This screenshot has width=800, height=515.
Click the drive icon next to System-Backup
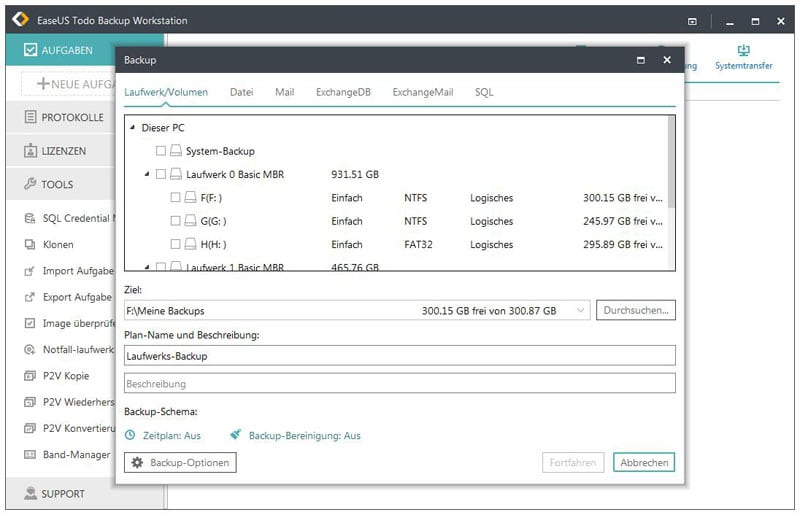pyautogui.click(x=176, y=151)
